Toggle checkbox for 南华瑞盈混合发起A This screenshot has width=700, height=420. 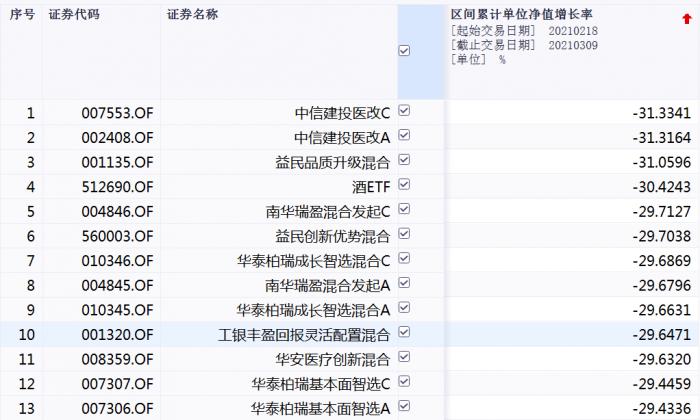click(x=404, y=283)
